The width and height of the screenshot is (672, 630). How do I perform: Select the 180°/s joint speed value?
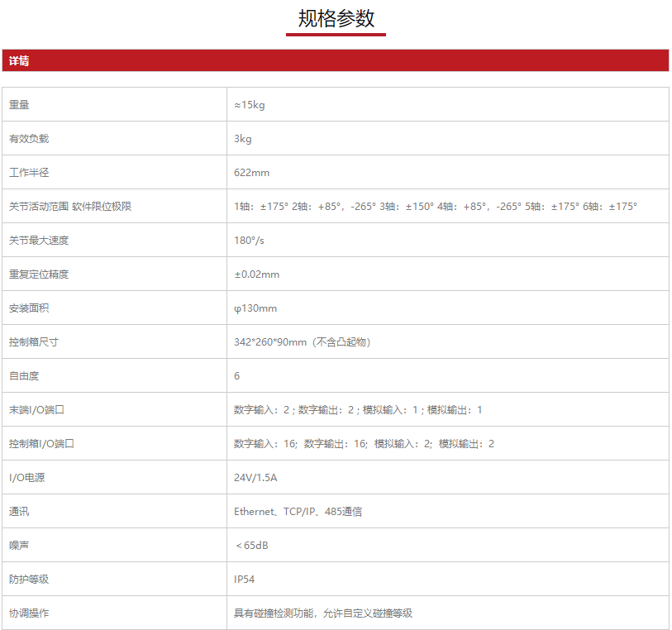[x=249, y=241]
